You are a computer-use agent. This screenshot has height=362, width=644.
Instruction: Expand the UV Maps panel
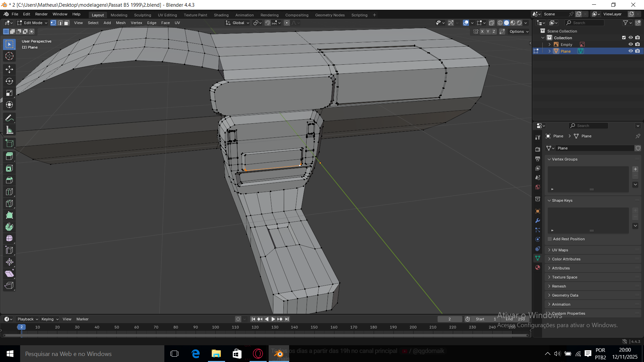[x=560, y=250]
